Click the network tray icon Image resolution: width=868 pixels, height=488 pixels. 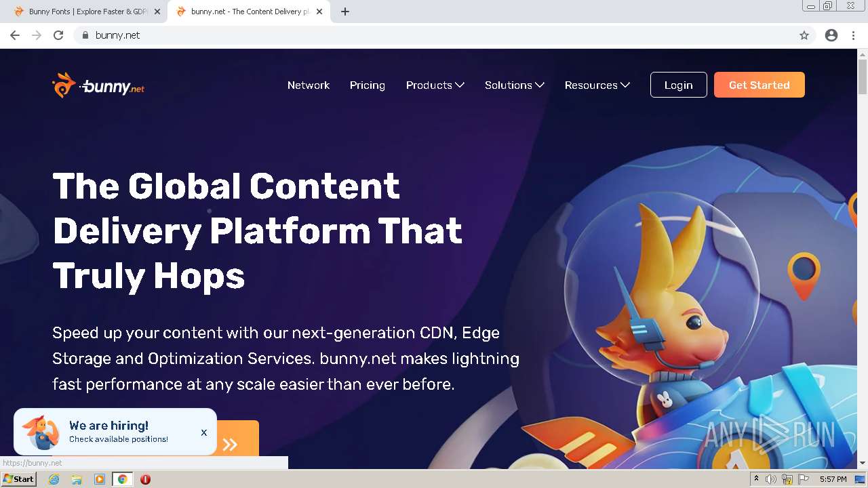coord(787,479)
